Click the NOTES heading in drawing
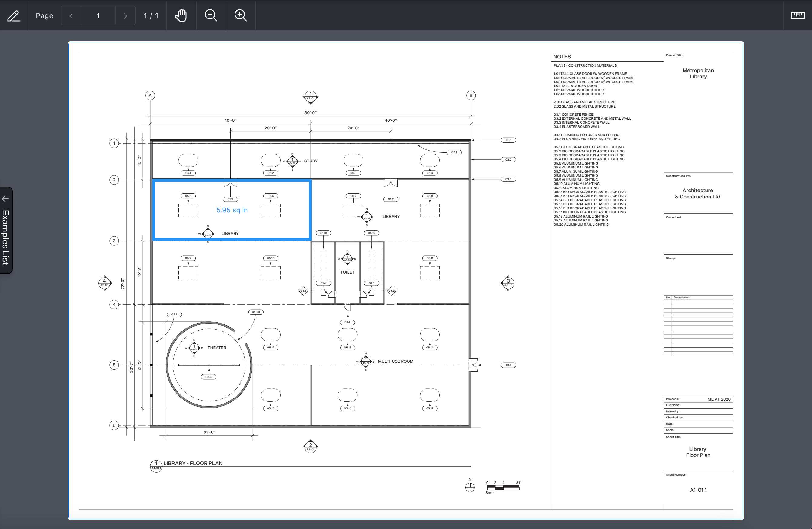Viewport: 812px width, 529px height. [x=562, y=57]
